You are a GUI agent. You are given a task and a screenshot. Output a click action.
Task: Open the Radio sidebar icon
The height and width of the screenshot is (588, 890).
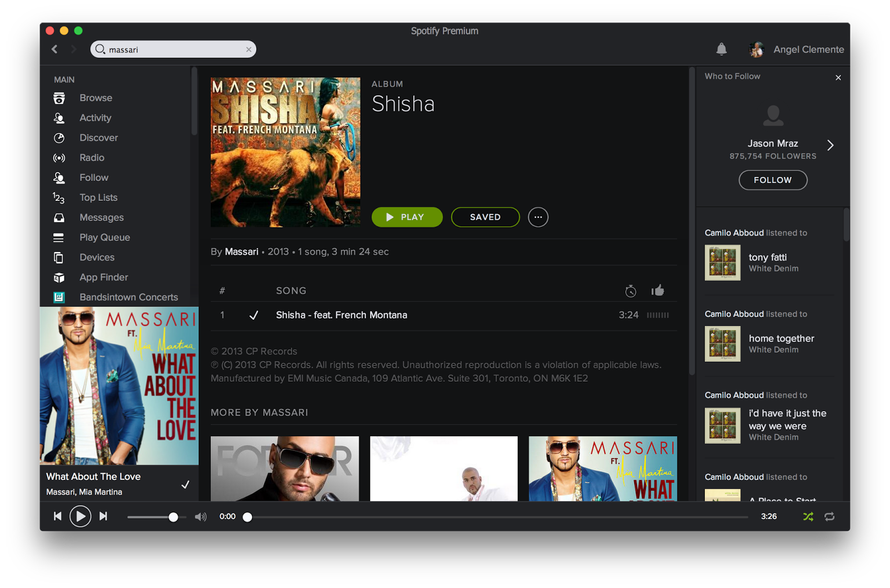coord(59,158)
